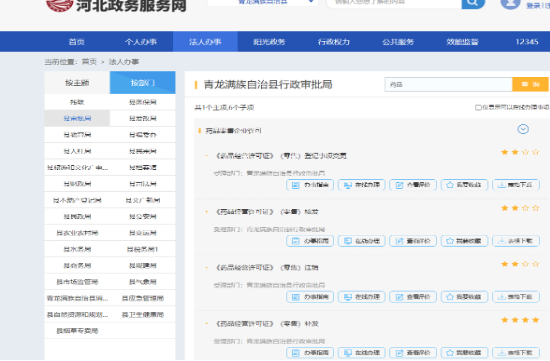Select 县水务局 in department list

[x=77, y=249]
